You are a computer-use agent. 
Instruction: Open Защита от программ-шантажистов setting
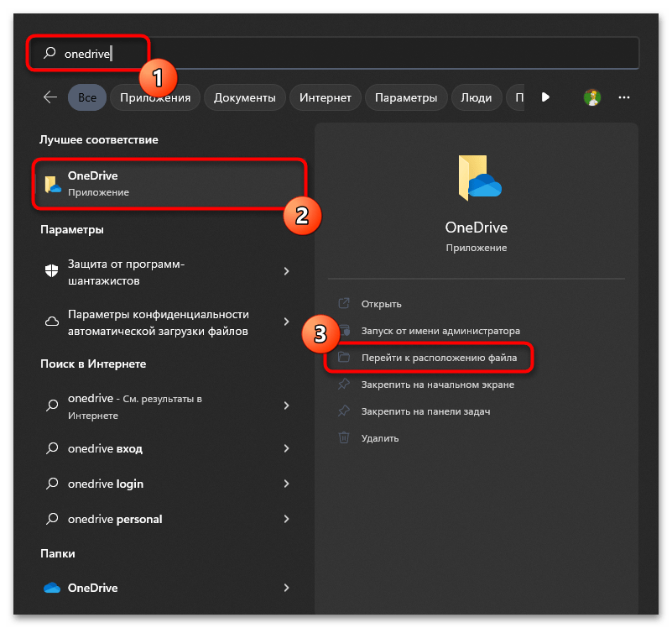[x=166, y=272]
